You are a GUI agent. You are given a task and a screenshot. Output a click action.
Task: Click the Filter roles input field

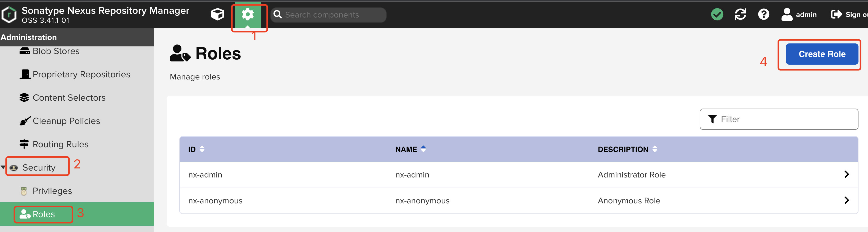(x=779, y=119)
